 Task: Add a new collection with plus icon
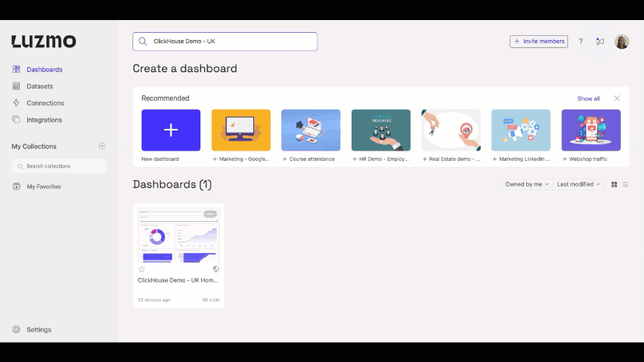tap(102, 147)
